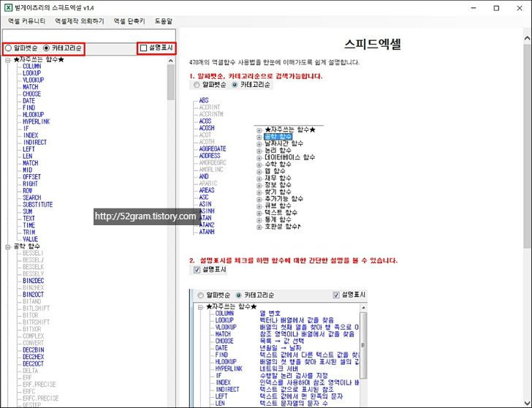Expand 텍스트 함수 in help illustration tree
The width and height of the screenshot is (532, 408).
click(259, 214)
